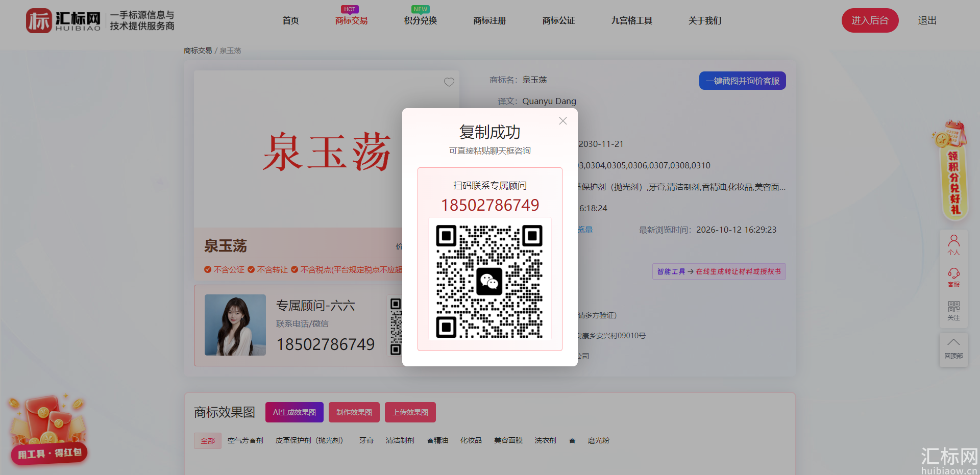Screen dimensions: 980x475
Task: Click the 关注 QR sidebar icon
Action: point(953,310)
